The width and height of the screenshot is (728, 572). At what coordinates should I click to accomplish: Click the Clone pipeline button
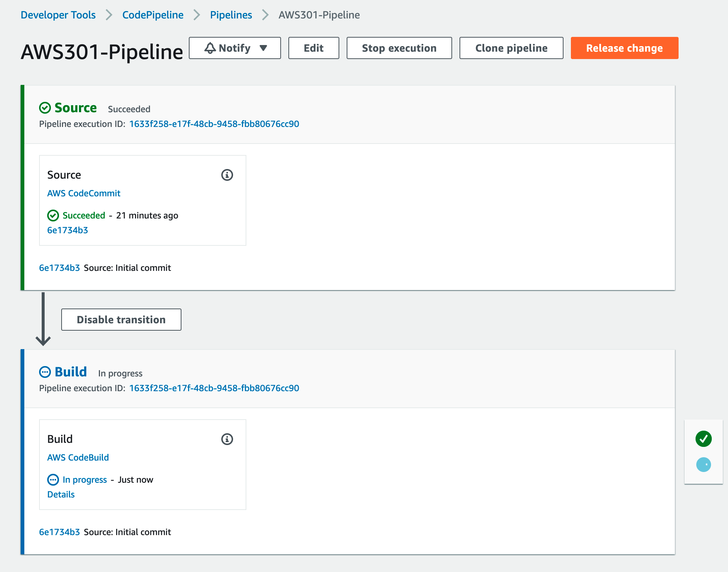pyautogui.click(x=512, y=48)
